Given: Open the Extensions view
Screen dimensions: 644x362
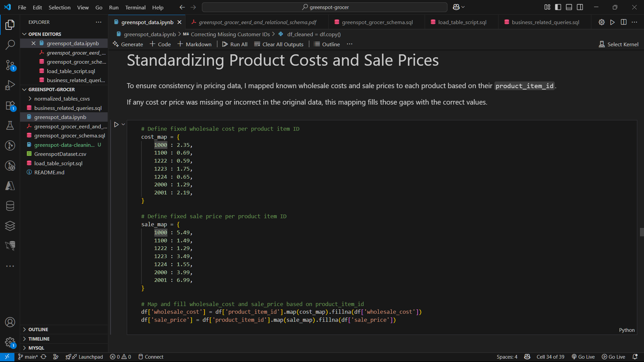Looking at the screenshot, I should 10,105.
